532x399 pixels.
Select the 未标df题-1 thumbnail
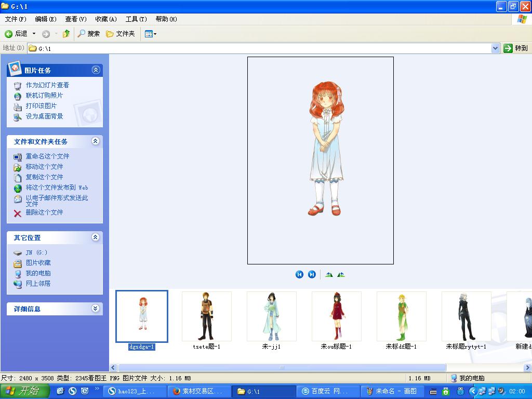pyautogui.click(x=402, y=316)
